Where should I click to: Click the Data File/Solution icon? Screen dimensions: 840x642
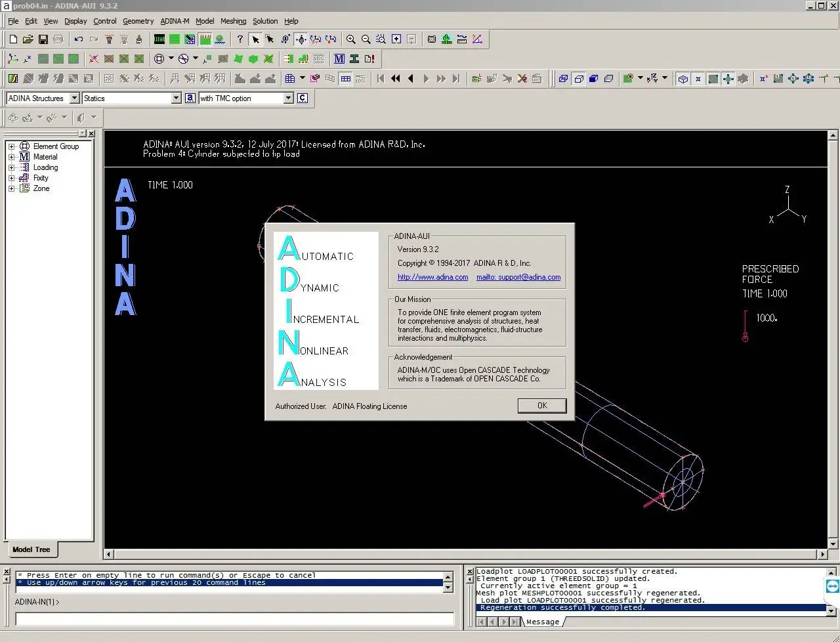[369, 59]
